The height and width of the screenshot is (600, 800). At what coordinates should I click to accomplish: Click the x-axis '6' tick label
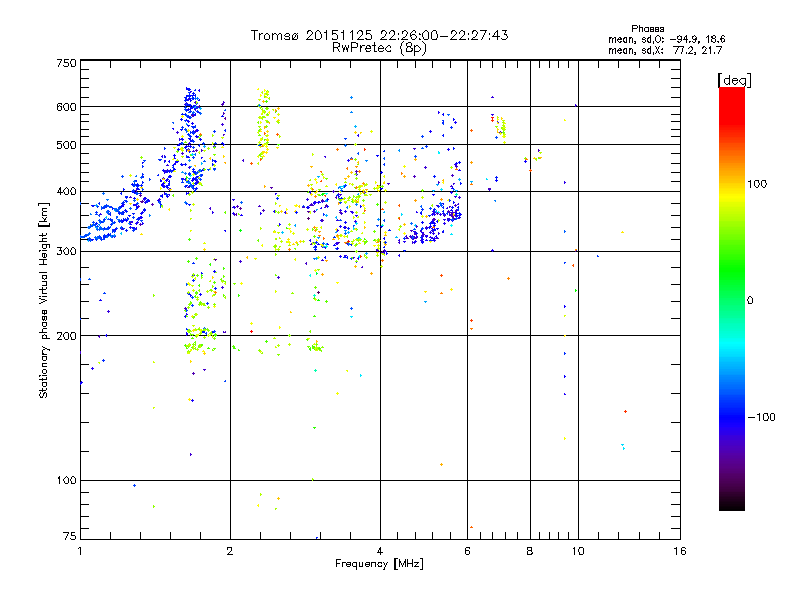[467, 551]
